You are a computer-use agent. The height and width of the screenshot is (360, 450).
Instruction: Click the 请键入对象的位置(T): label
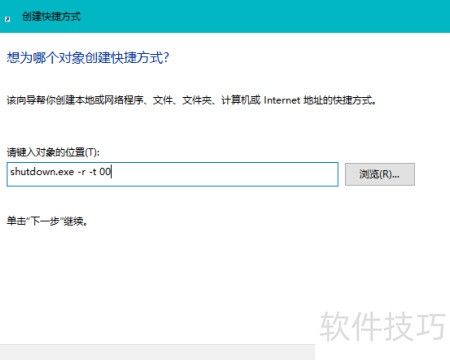point(53,152)
